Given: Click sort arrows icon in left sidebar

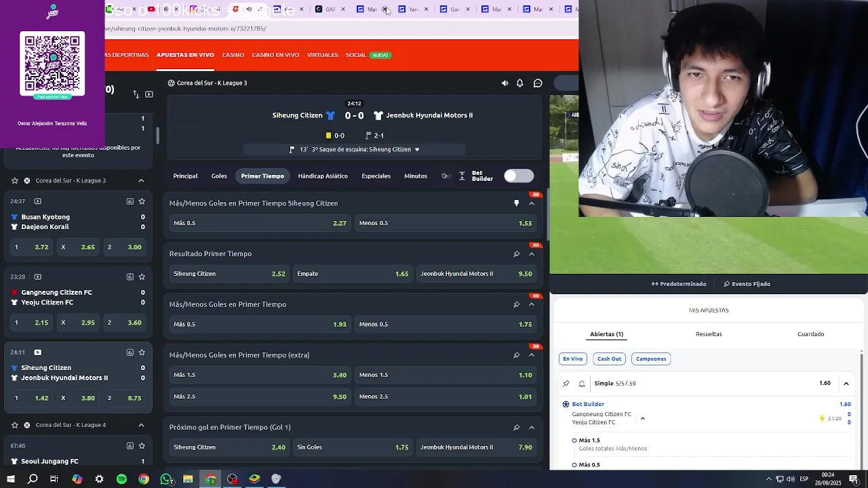Looking at the screenshot, I should [x=136, y=94].
